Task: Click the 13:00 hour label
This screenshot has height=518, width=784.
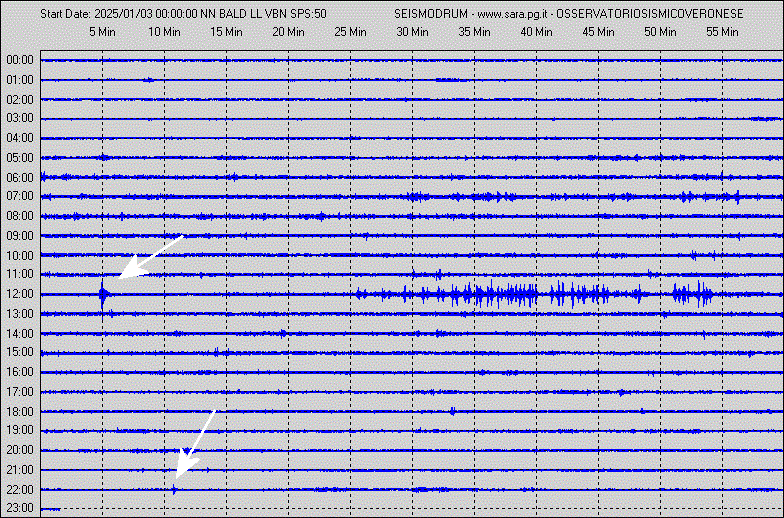Action: (x=20, y=314)
